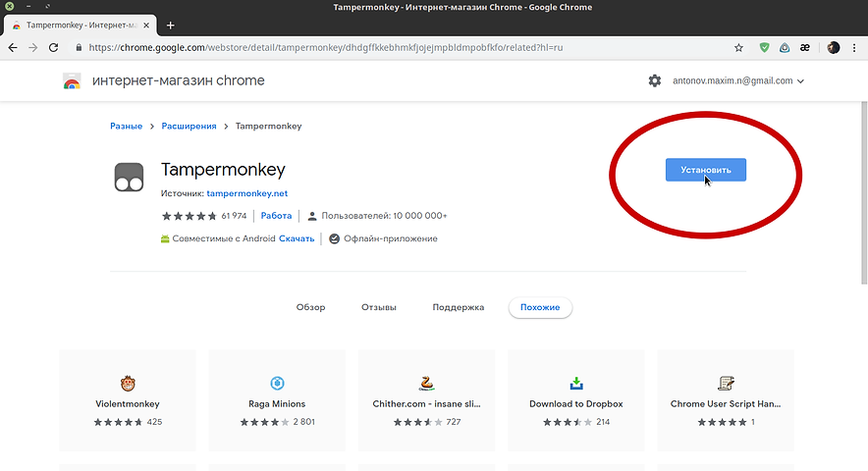
Task: Click the Chrome Web Store logo
Action: pyautogui.click(x=72, y=80)
